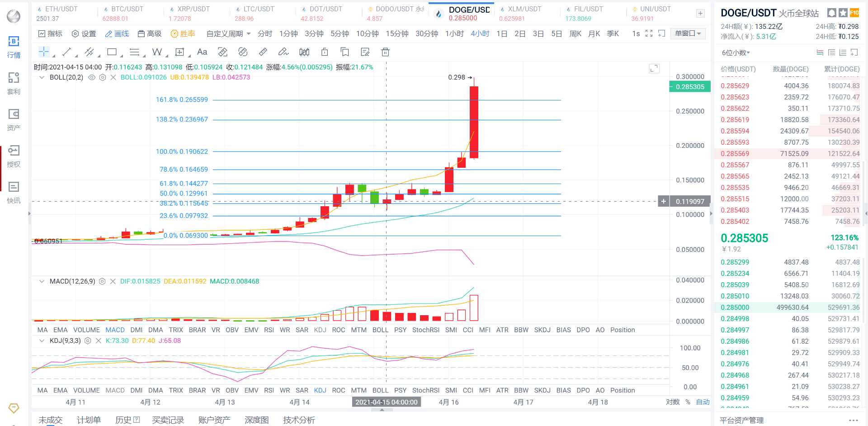Switch order book to combined buy/sell view icon
This screenshot has height=426, width=868.
click(x=820, y=52)
